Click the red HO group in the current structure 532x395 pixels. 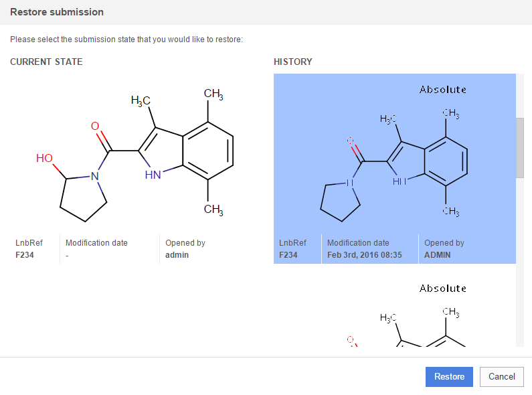(x=45, y=158)
